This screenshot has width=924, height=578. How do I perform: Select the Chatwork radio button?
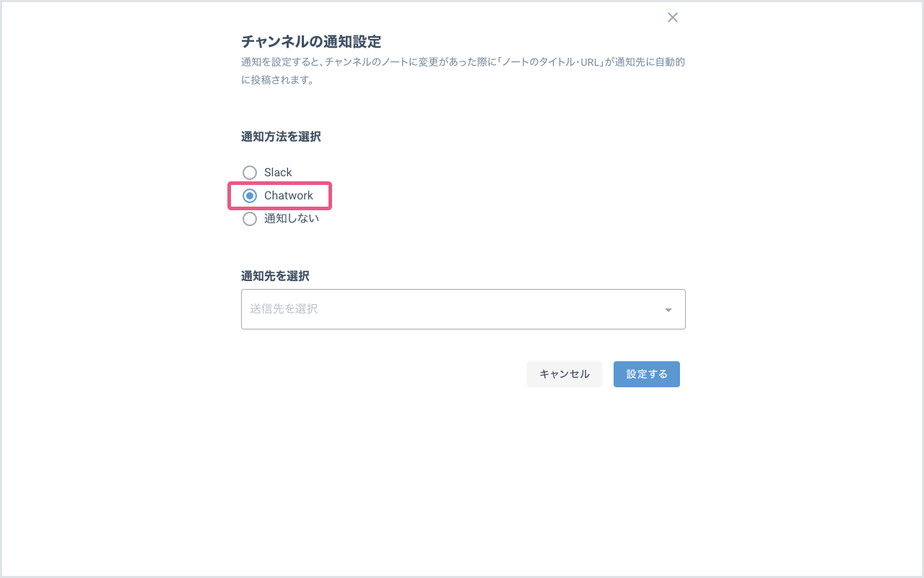point(250,196)
